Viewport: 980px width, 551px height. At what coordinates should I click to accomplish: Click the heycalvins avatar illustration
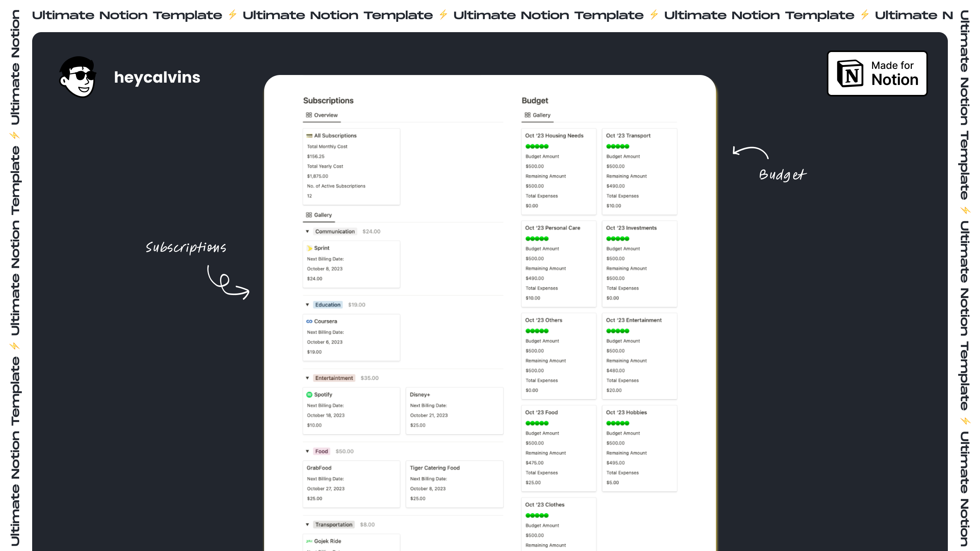point(78,77)
